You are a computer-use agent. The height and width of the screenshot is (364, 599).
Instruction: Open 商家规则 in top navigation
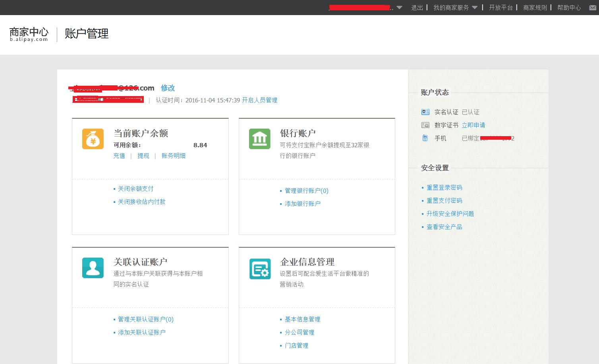[535, 8]
